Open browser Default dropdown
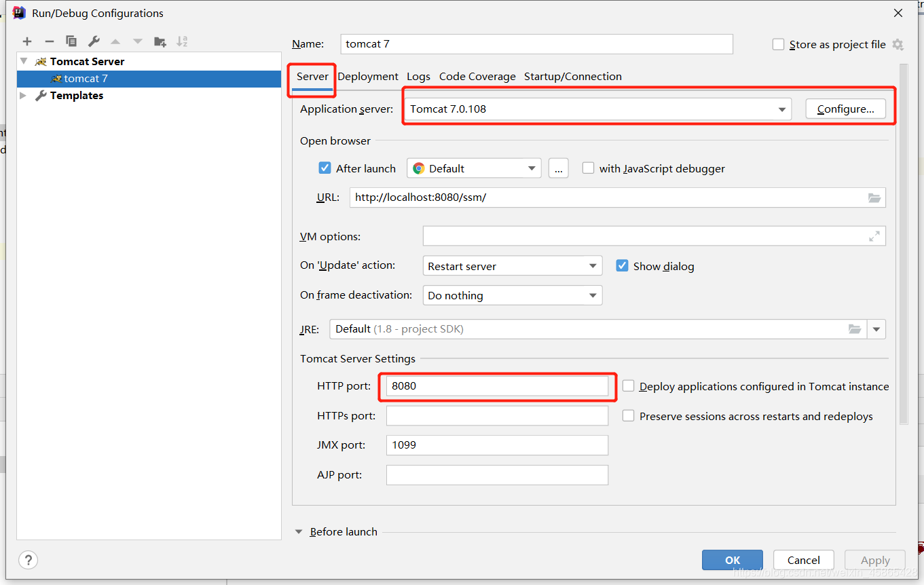The image size is (924, 585). tap(474, 168)
